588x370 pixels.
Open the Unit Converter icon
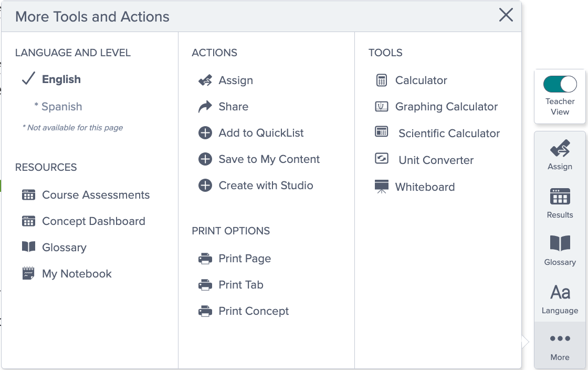(x=381, y=158)
